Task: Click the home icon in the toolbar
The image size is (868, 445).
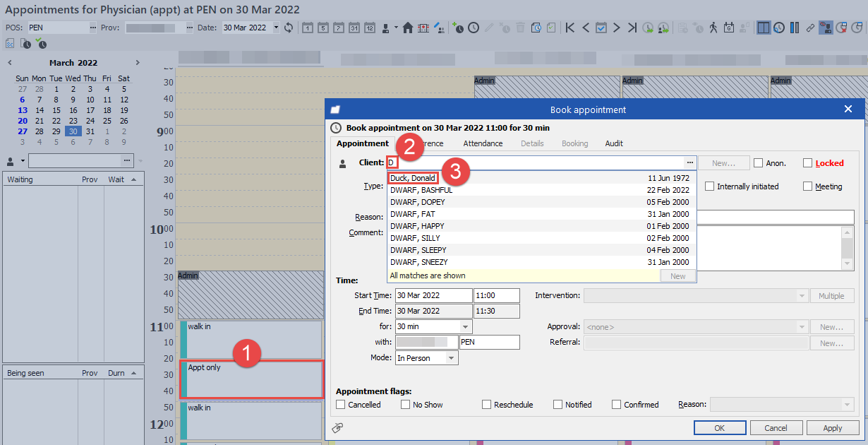Action: [408, 28]
